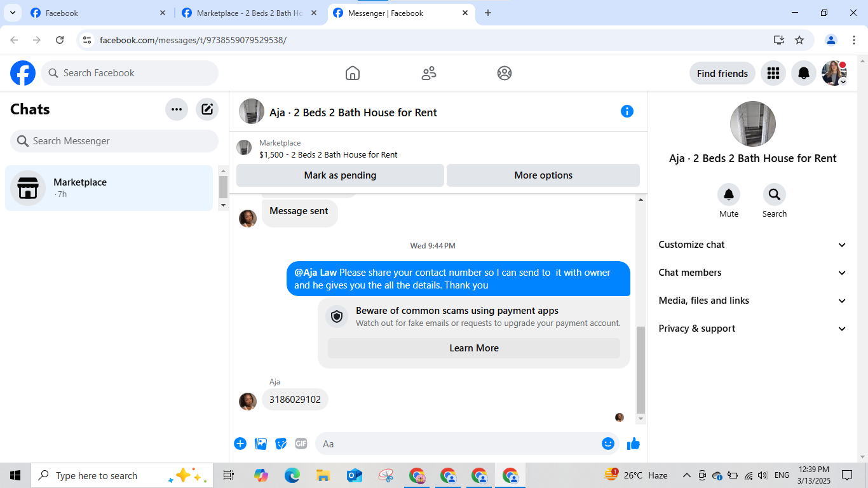Open the Facebook menu grid icon
The width and height of the screenshot is (868, 488).
coord(773,73)
